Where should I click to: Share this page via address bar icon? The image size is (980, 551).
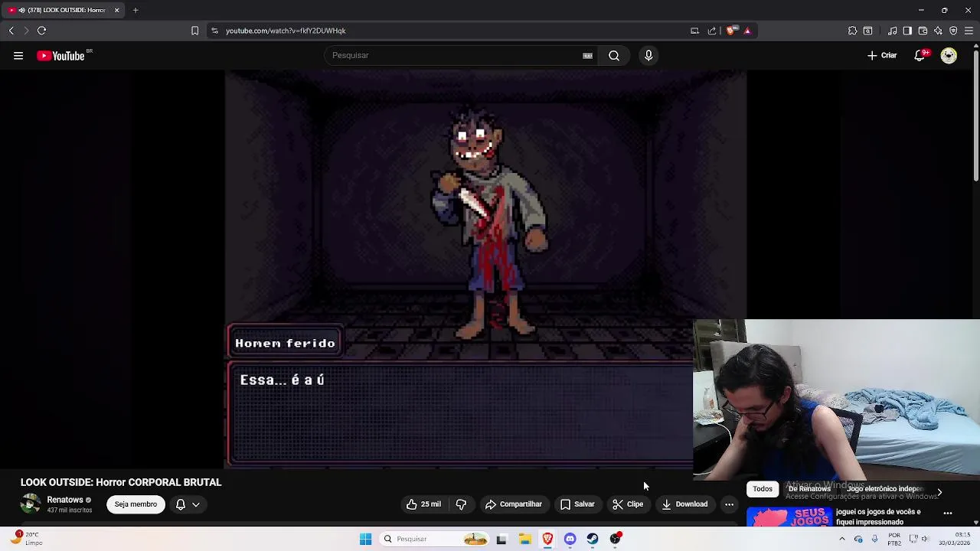click(x=712, y=31)
